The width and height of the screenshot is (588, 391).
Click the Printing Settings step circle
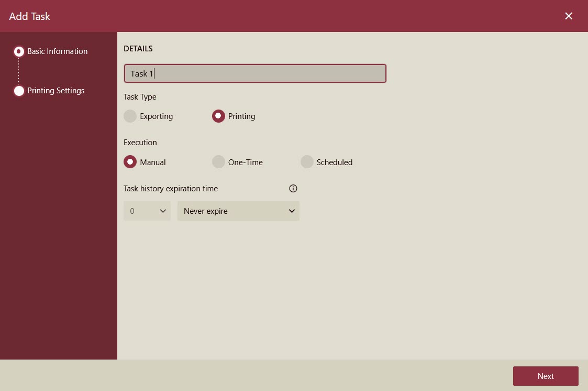[19, 91]
